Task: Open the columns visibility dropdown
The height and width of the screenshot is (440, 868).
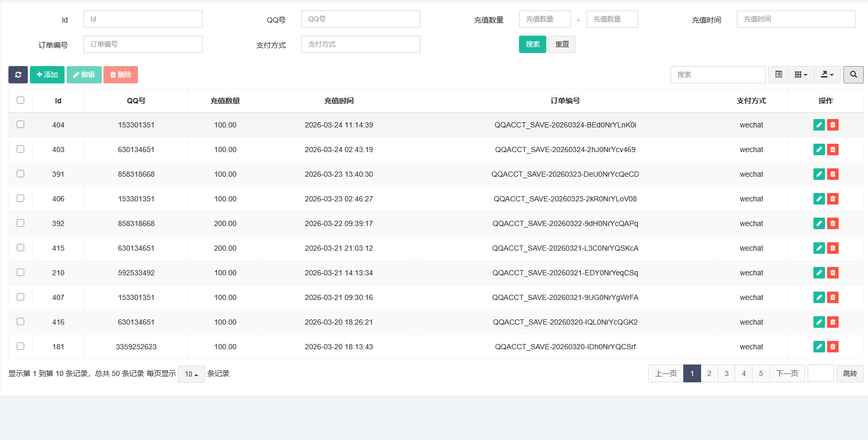Action: (801, 74)
